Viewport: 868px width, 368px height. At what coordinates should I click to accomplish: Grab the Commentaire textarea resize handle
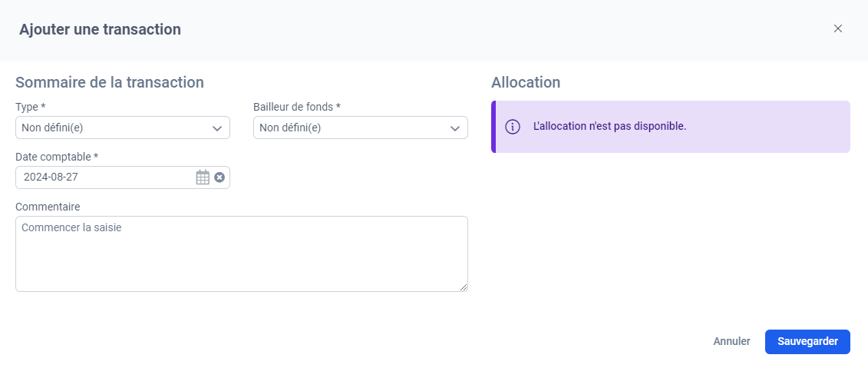coord(464,287)
